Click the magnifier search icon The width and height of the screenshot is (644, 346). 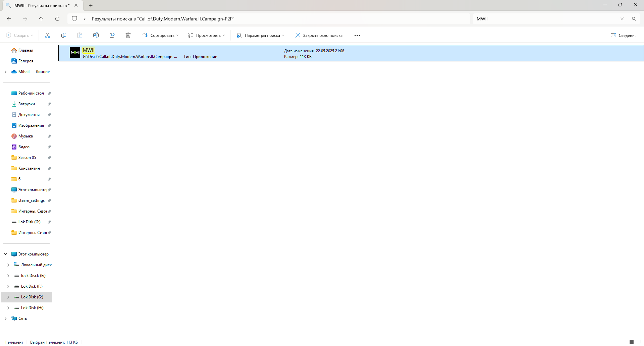634,19
